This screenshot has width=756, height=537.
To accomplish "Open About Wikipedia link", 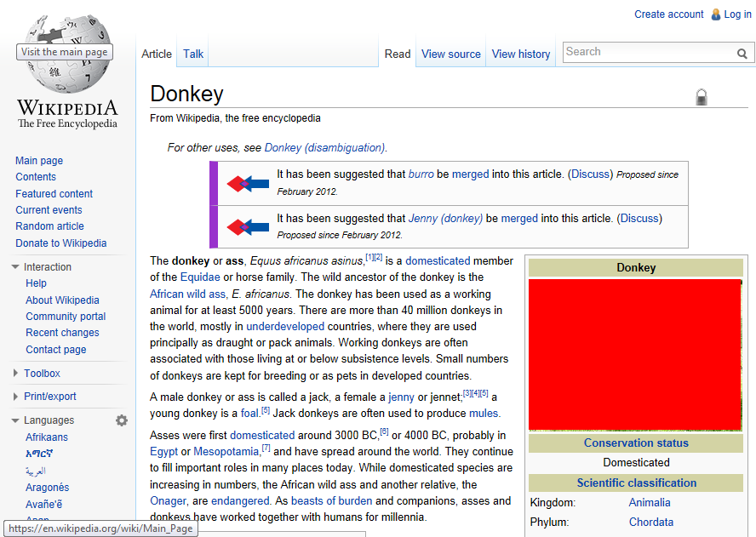I will click(x=62, y=300).
